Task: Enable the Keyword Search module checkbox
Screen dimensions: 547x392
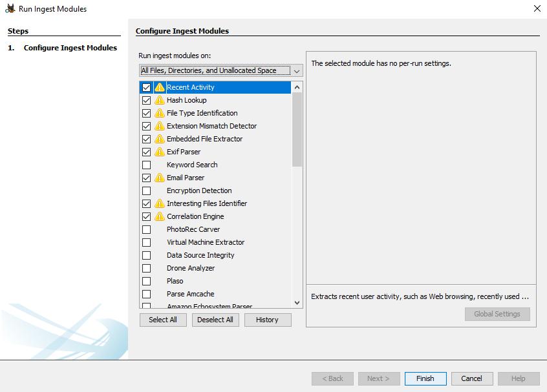Action: point(146,165)
